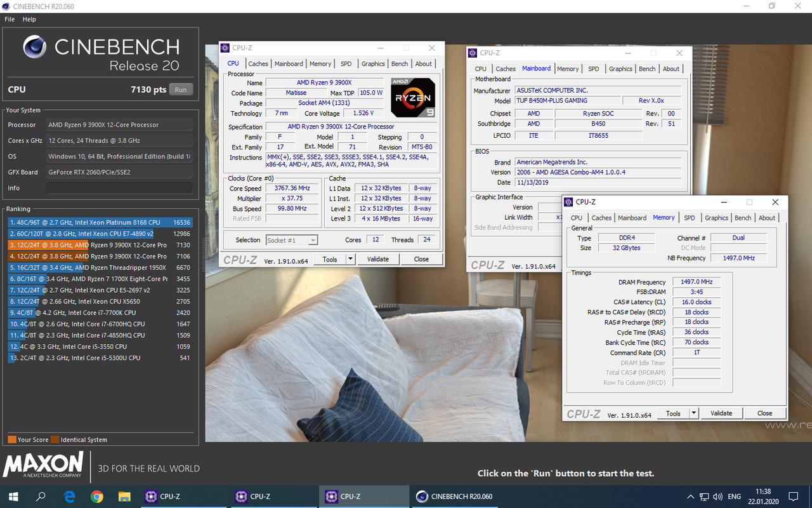Switch to SPD tab in Memory window
Viewport: 812px width, 508px height.
689,218
